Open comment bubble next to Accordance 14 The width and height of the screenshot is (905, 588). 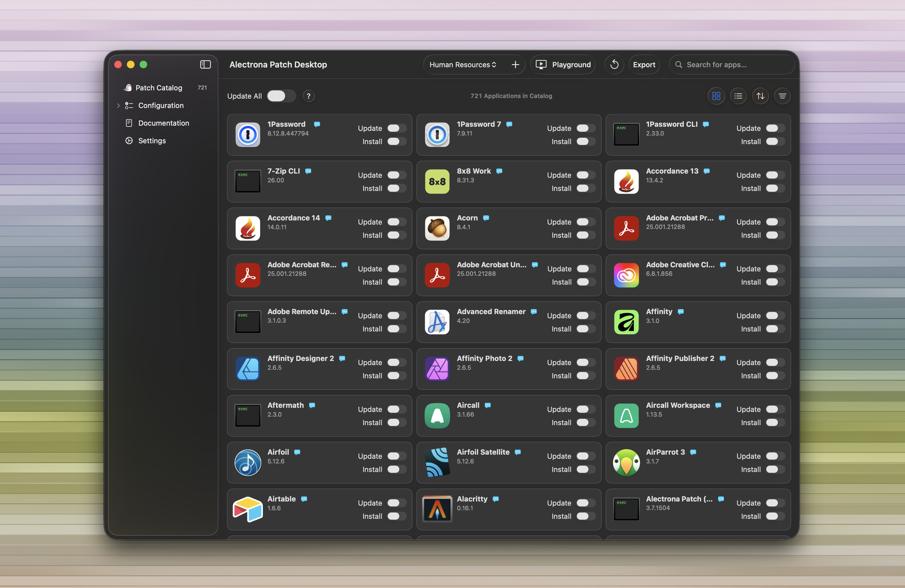pyautogui.click(x=328, y=218)
